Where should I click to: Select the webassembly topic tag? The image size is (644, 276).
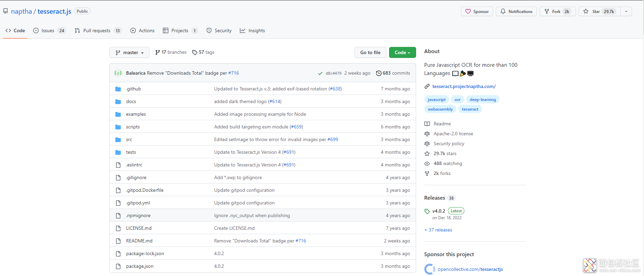click(x=440, y=109)
